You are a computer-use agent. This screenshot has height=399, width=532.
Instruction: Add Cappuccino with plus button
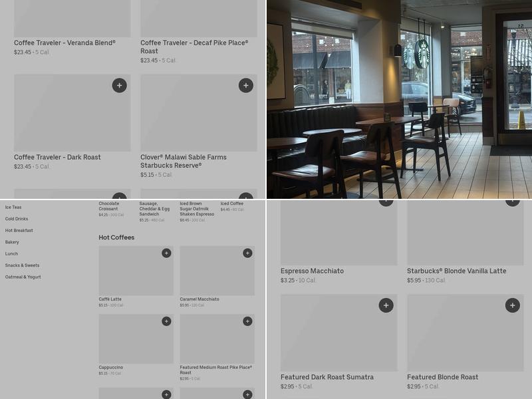[166, 321]
